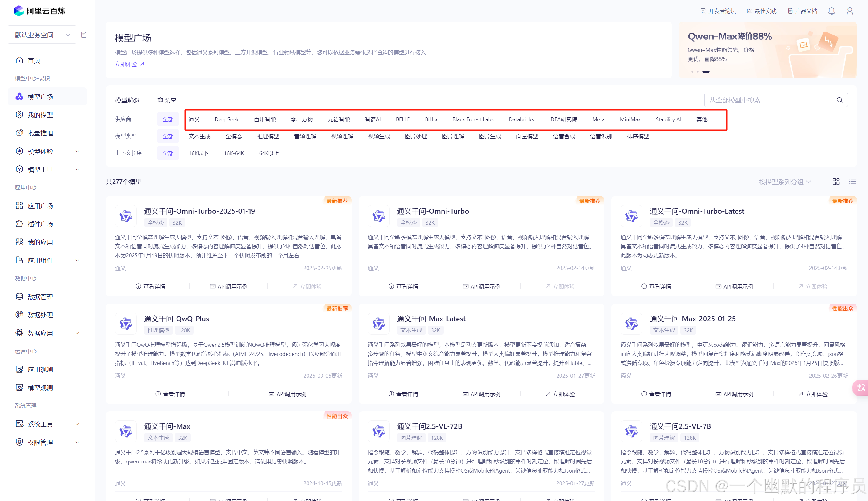Viewport: 868px width, 501px height.
Task: Click 查看详情 for 通义千问-QwQ-Plus
Action: 170,394
